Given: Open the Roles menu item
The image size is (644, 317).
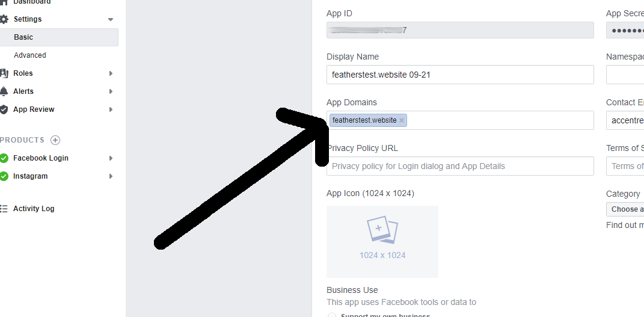Looking at the screenshot, I should click(23, 73).
